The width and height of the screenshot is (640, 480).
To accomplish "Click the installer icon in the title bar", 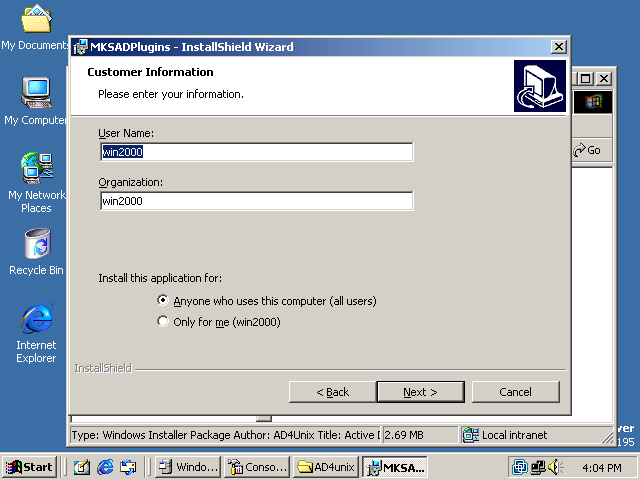I will 80,47.
